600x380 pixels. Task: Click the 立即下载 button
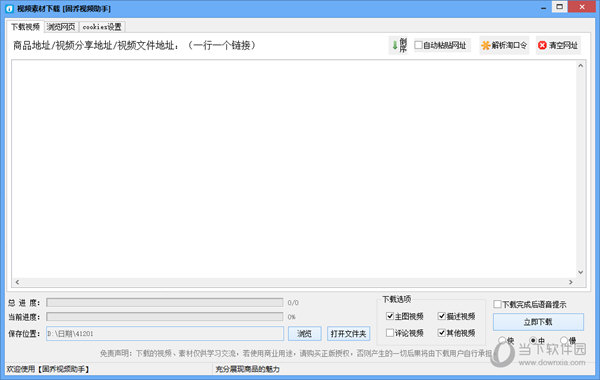tap(538, 322)
